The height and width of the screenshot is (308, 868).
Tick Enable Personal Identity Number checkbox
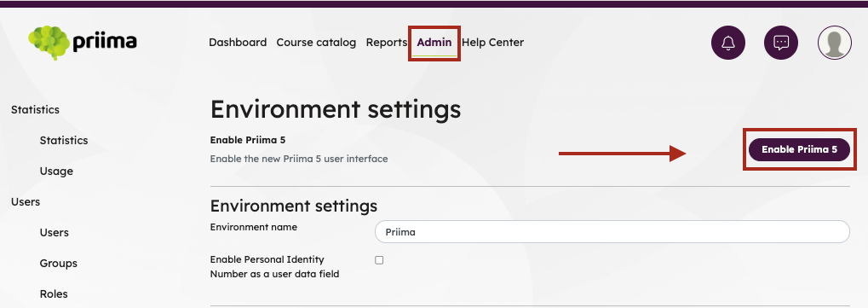click(x=379, y=259)
